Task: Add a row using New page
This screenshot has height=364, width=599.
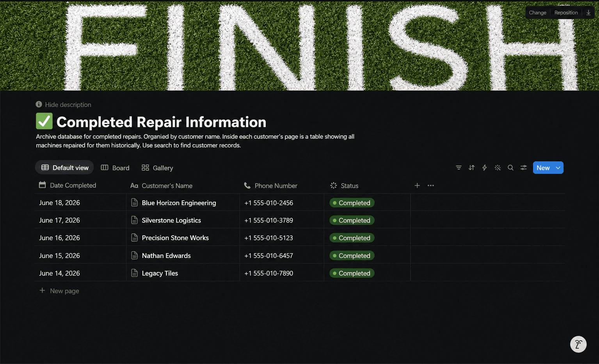Action: tap(59, 291)
